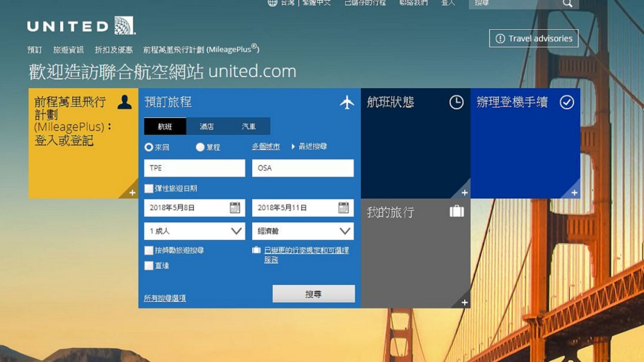Open the 多個城市 multi-city link

(265, 146)
